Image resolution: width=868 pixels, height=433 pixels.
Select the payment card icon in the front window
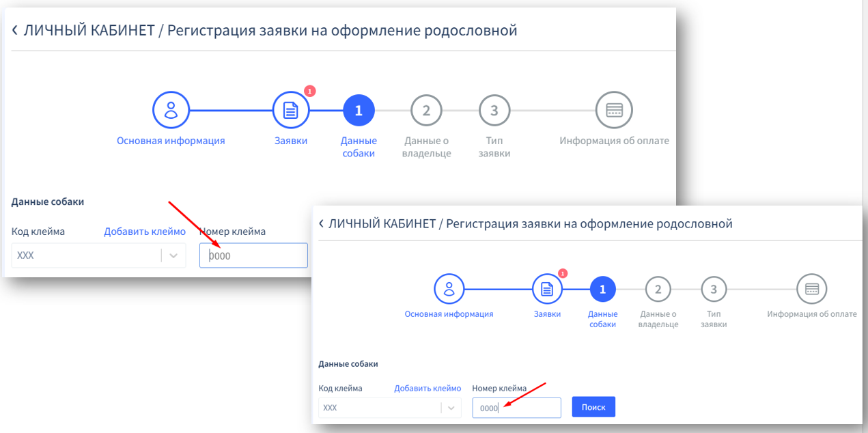tap(811, 289)
